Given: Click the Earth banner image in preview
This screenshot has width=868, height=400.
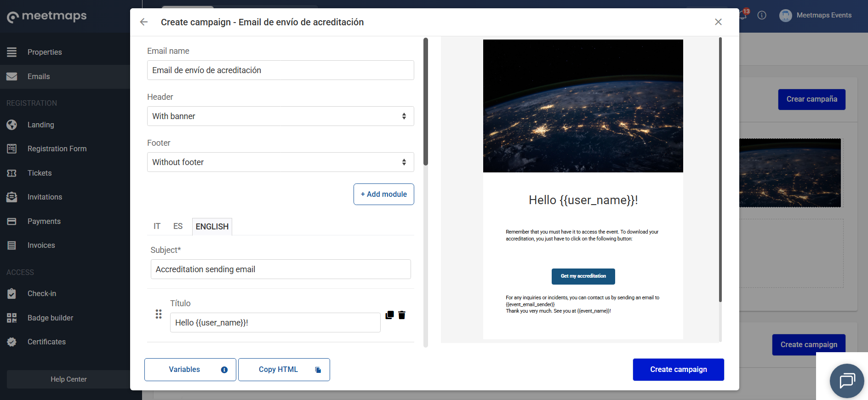Looking at the screenshot, I should pyautogui.click(x=583, y=106).
